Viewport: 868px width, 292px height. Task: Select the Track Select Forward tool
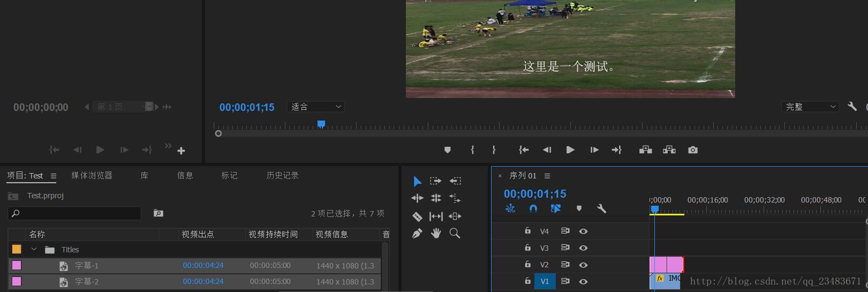[x=436, y=181]
